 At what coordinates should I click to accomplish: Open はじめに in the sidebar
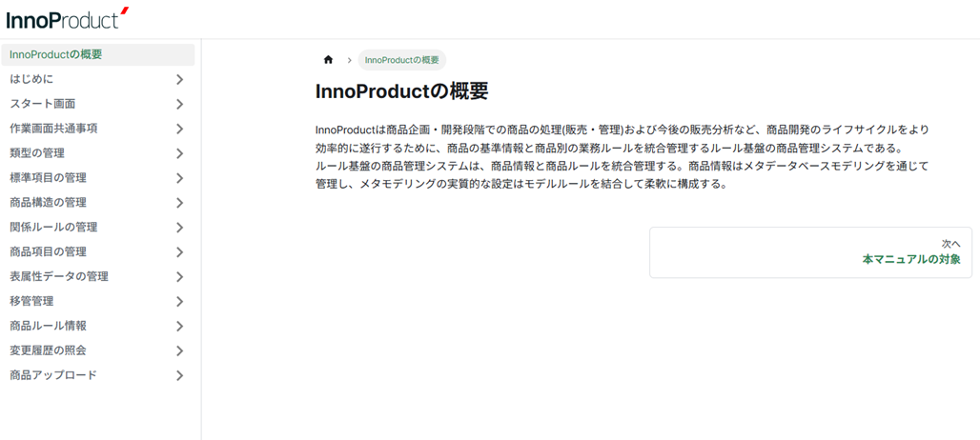(31, 79)
